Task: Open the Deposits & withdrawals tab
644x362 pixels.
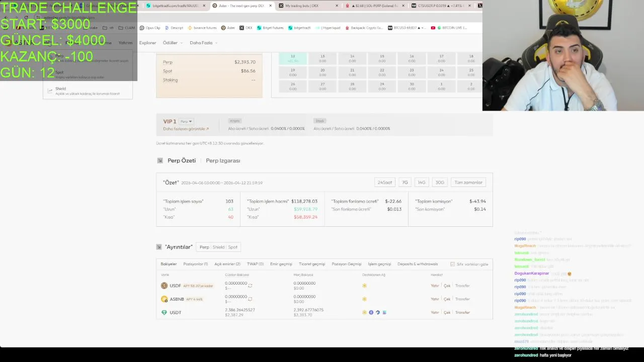Action: pos(418,264)
